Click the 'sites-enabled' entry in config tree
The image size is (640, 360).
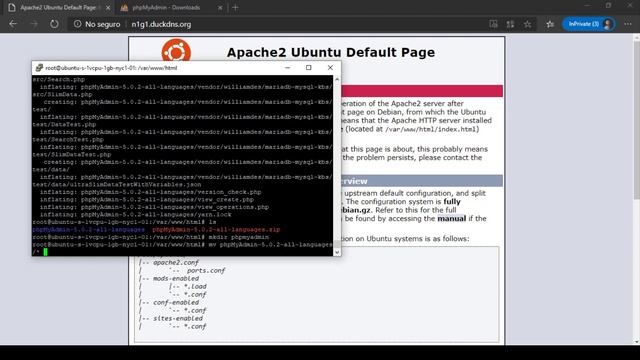(x=178, y=318)
